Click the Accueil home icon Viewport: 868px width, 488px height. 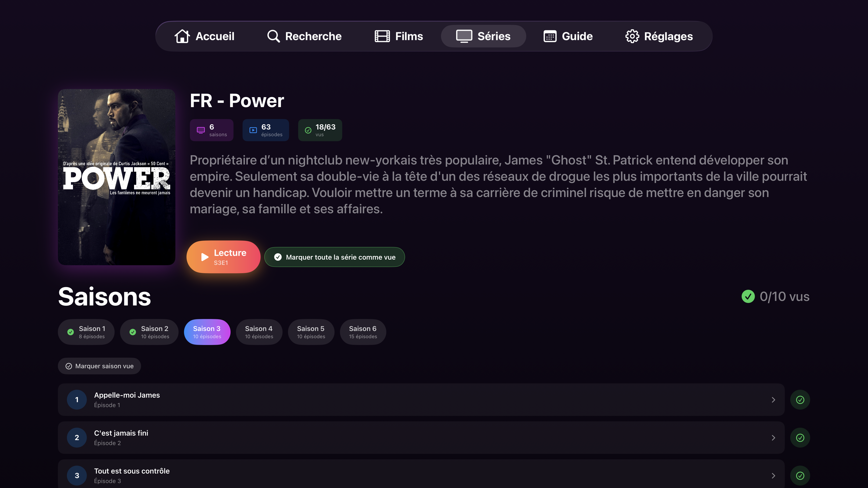tap(182, 36)
